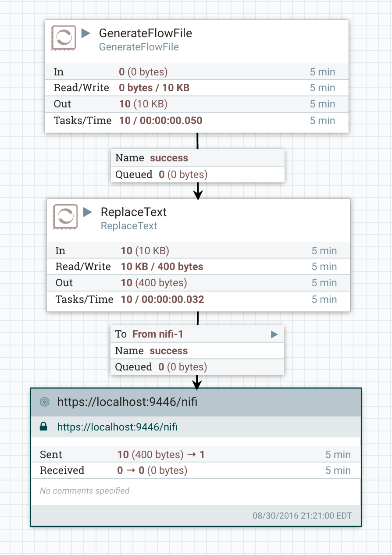Click the Sent statistics row
Viewport: 392px width, 555px height.
[x=195, y=455]
